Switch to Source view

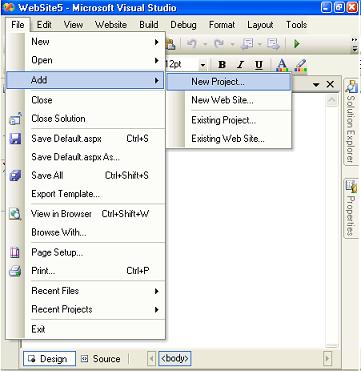tap(101, 359)
